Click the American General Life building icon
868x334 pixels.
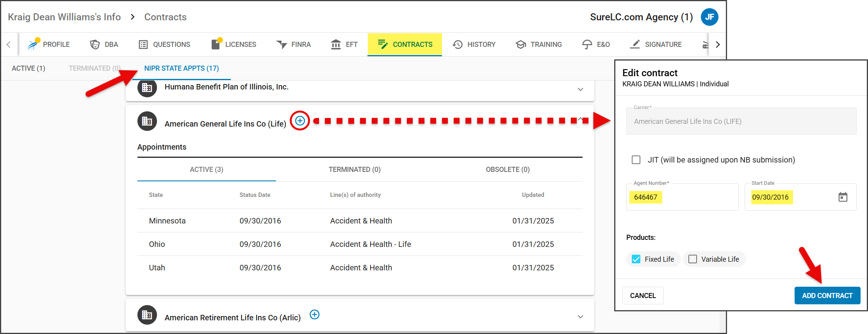pyautogui.click(x=147, y=121)
